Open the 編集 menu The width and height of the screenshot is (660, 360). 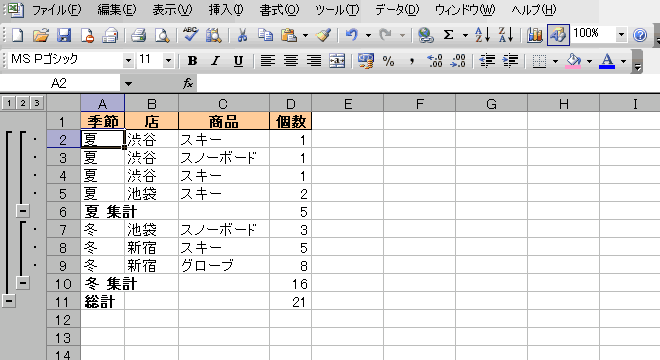click(x=117, y=10)
